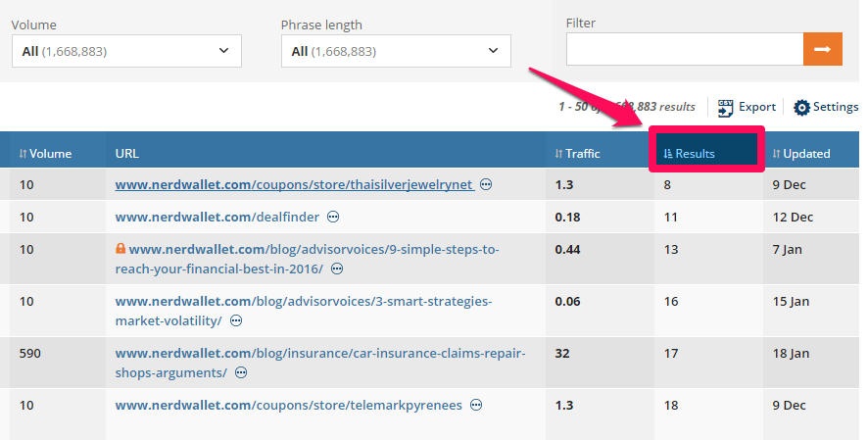Click the CSV export icon
This screenshot has width=868, height=440.
click(725, 108)
